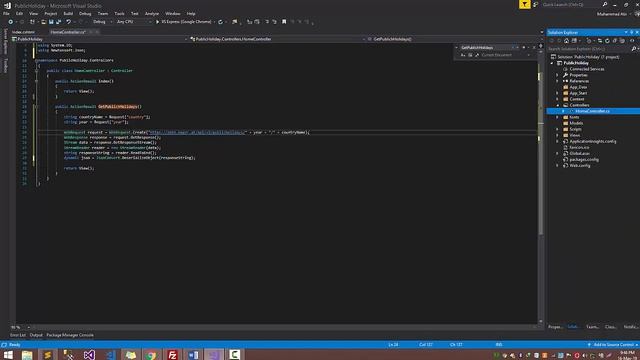Open the Any CPU platform dropdown
640x360 pixels.
133,22
